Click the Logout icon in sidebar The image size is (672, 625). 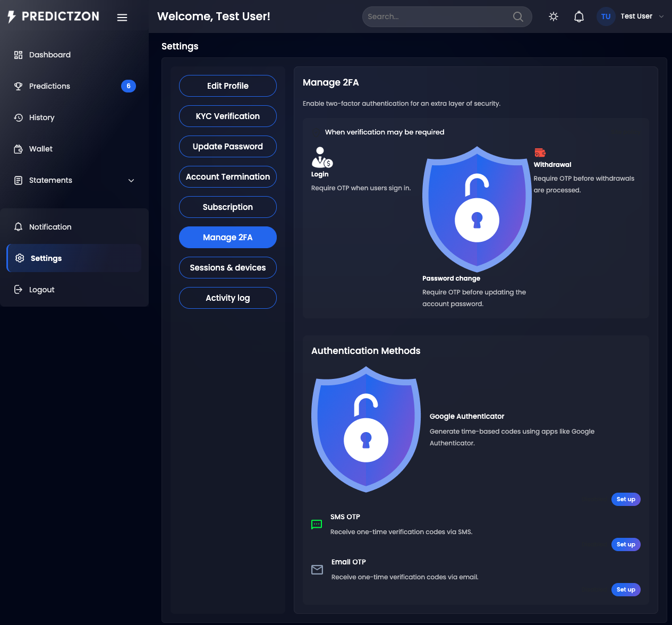[x=18, y=290]
